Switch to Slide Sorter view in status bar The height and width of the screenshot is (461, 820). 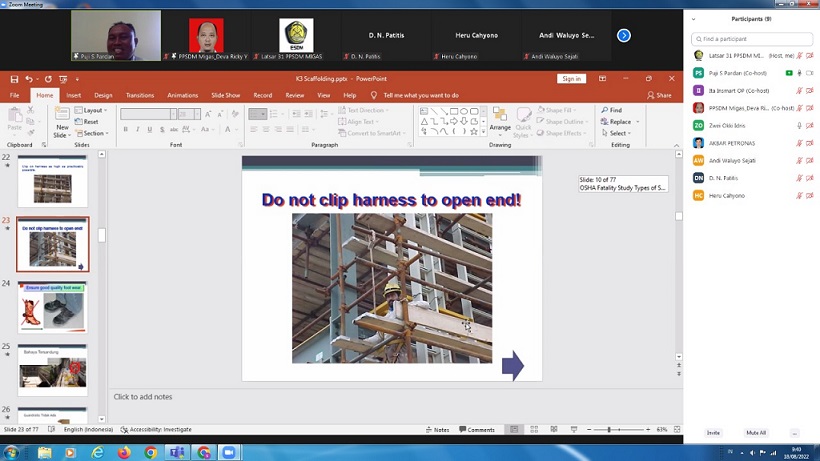tap(534, 429)
